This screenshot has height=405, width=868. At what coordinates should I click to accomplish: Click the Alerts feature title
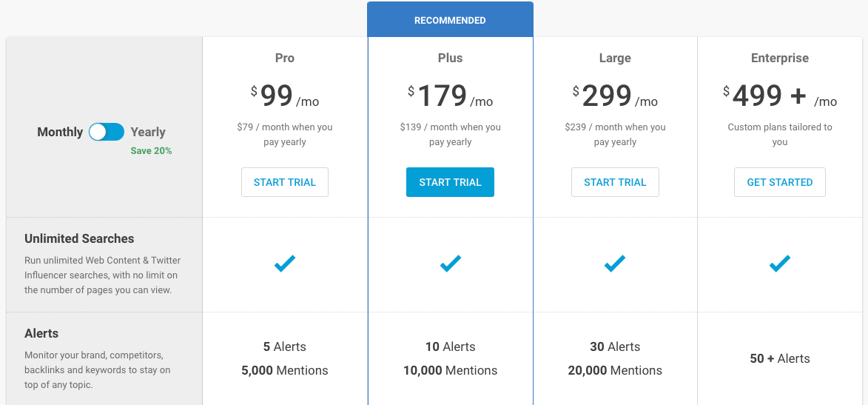41,333
